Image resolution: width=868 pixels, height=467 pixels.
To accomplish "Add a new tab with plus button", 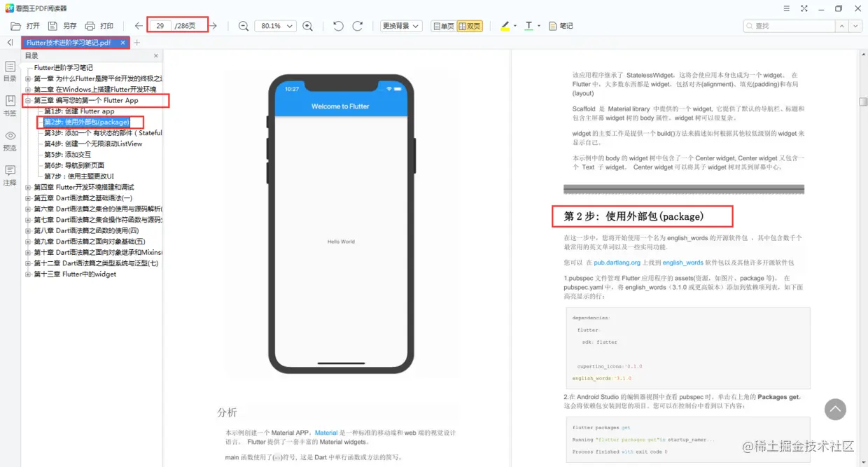I will click(x=137, y=43).
